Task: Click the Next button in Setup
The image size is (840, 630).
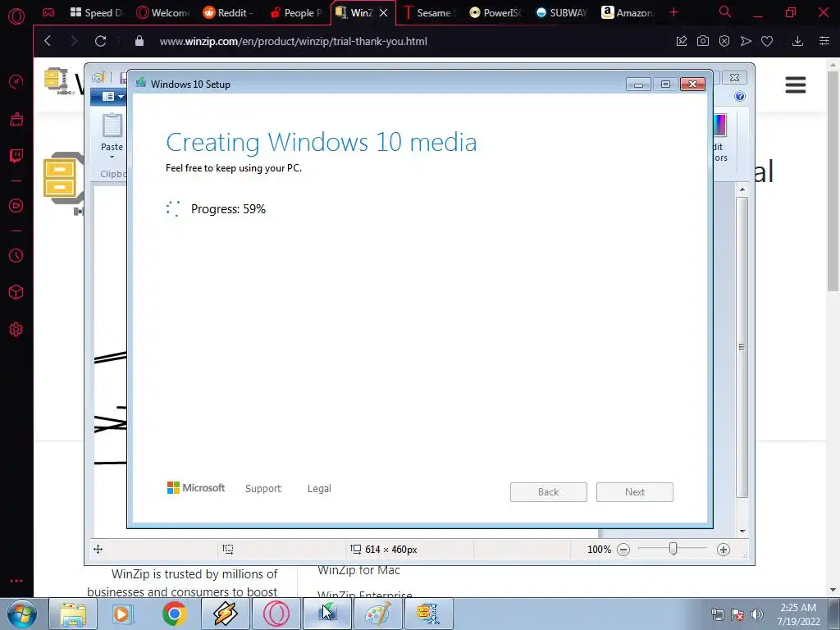Action: (635, 492)
